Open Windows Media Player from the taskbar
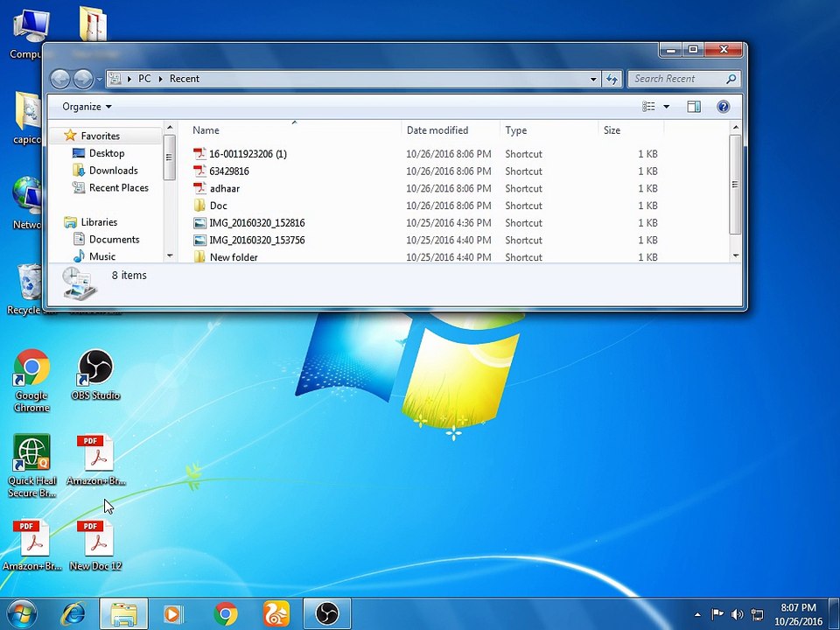This screenshot has width=840, height=630. pos(173,614)
